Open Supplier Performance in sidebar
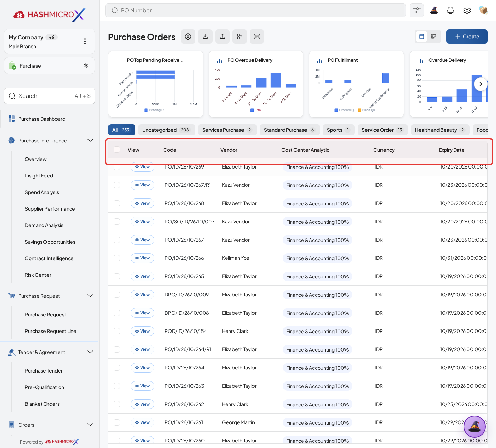This screenshot has width=496, height=448. click(x=50, y=209)
